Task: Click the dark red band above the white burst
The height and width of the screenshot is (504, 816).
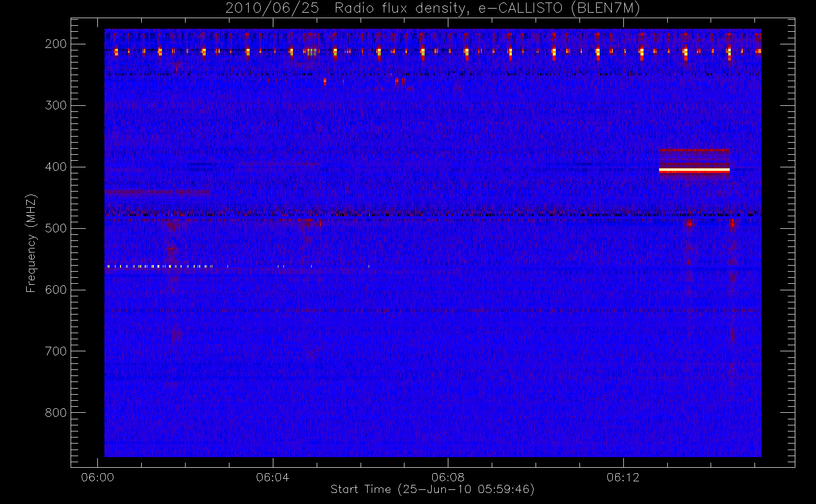Action: coord(694,150)
